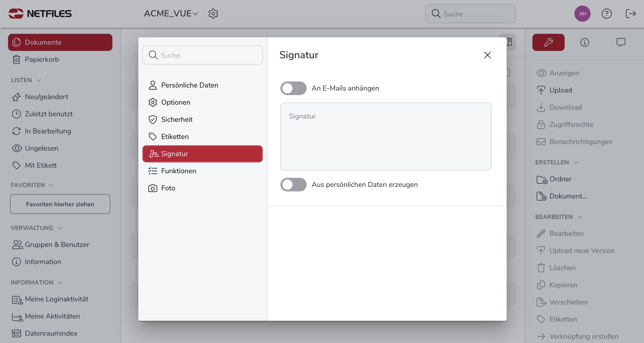This screenshot has height=343, width=644.
Task: Collapse the LISTEN section chevron
Action: [x=39, y=80]
